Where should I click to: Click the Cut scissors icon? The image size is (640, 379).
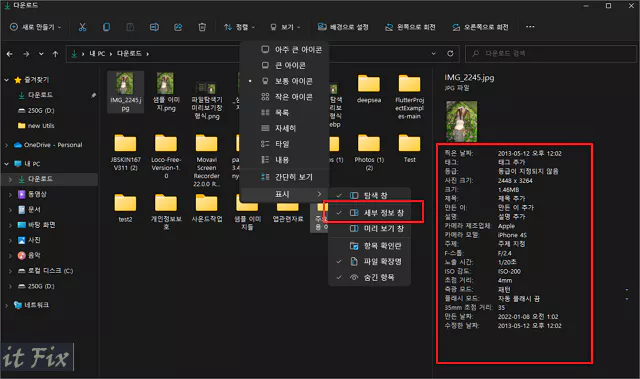point(82,27)
